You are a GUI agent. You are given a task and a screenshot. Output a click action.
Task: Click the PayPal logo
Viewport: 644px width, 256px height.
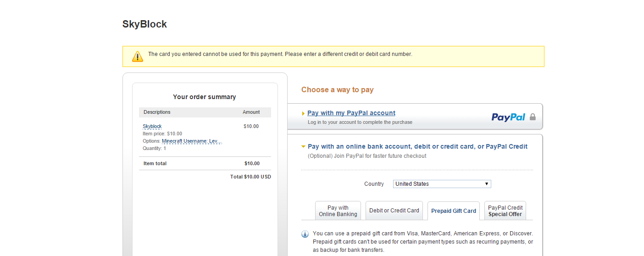(x=508, y=117)
